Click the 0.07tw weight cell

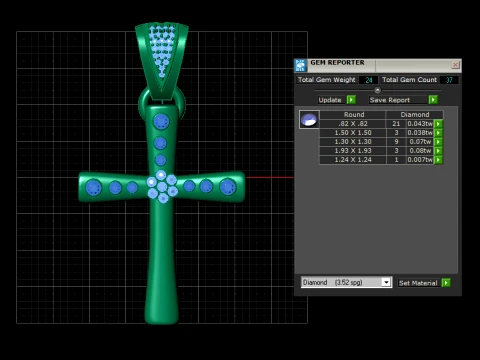pyautogui.click(x=420, y=142)
